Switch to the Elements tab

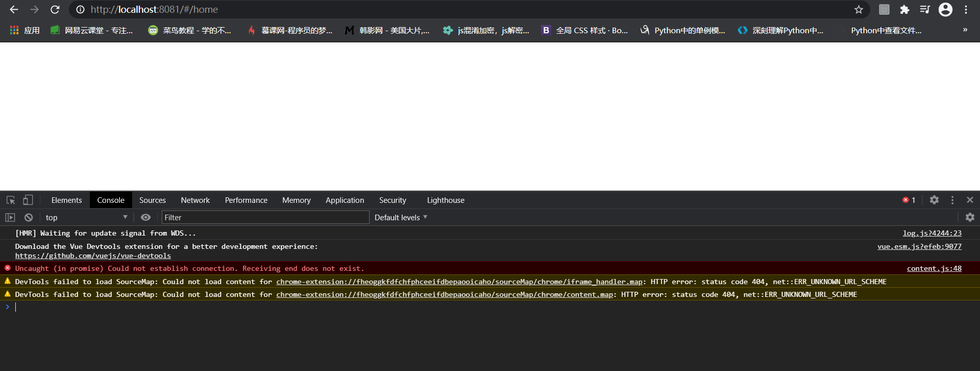[x=66, y=200]
